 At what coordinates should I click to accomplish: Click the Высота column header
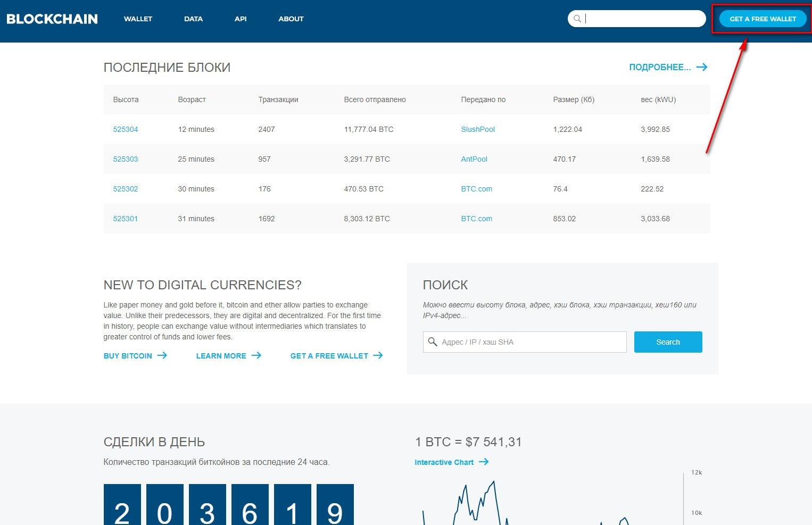tap(126, 99)
